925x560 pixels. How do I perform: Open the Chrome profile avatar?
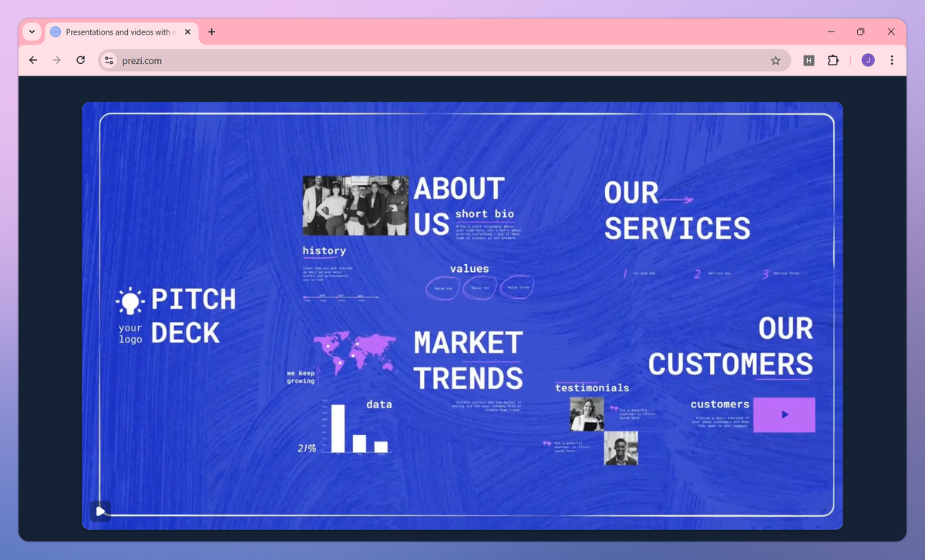(x=867, y=60)
